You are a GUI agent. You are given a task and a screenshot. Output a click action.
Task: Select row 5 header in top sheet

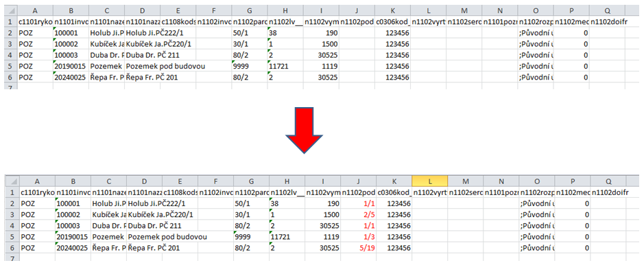[x=12, y=66]
